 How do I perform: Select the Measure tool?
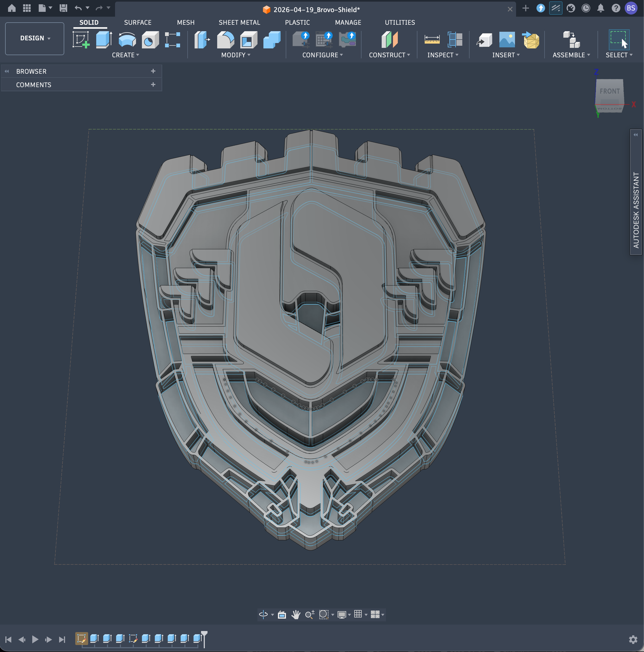(x=432, y=40)
